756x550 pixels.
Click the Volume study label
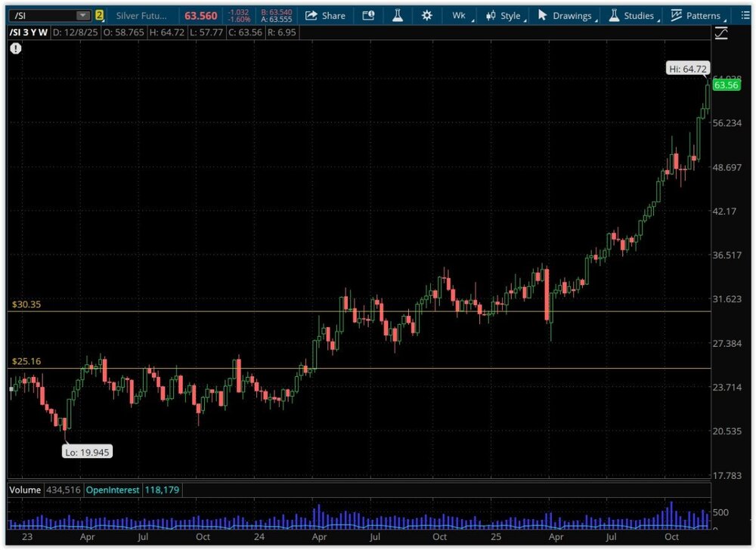(23, 490)
